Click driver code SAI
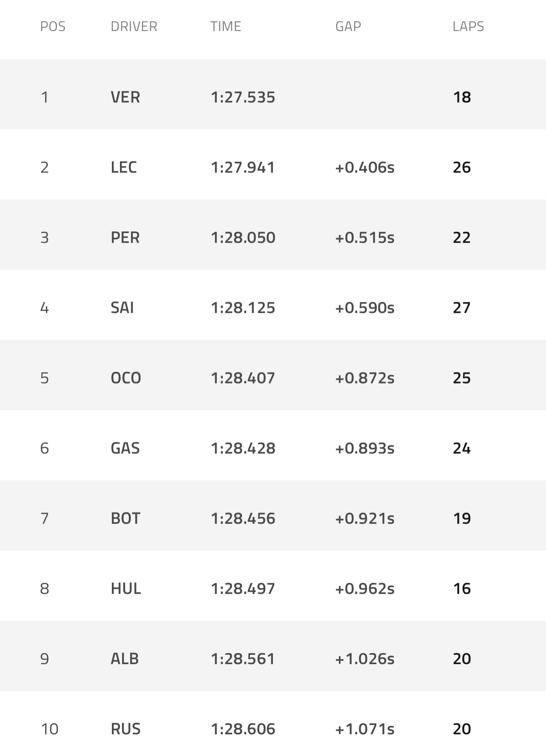This screenshot has width=546, height=756. click(122, 308)
